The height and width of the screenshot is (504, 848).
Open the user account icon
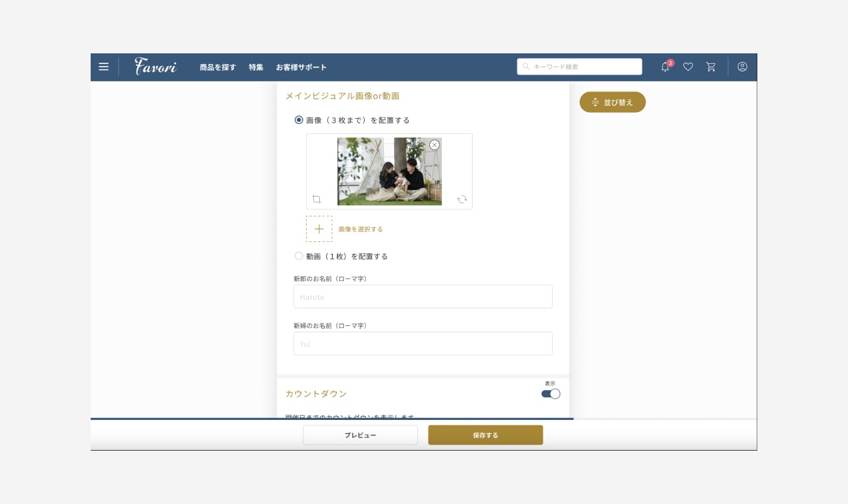click(742, 67)
